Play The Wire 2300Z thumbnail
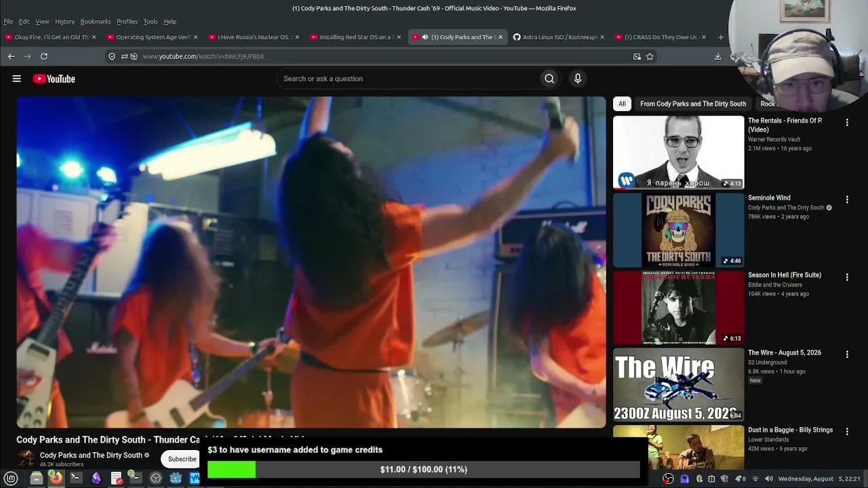 point(678,384)
